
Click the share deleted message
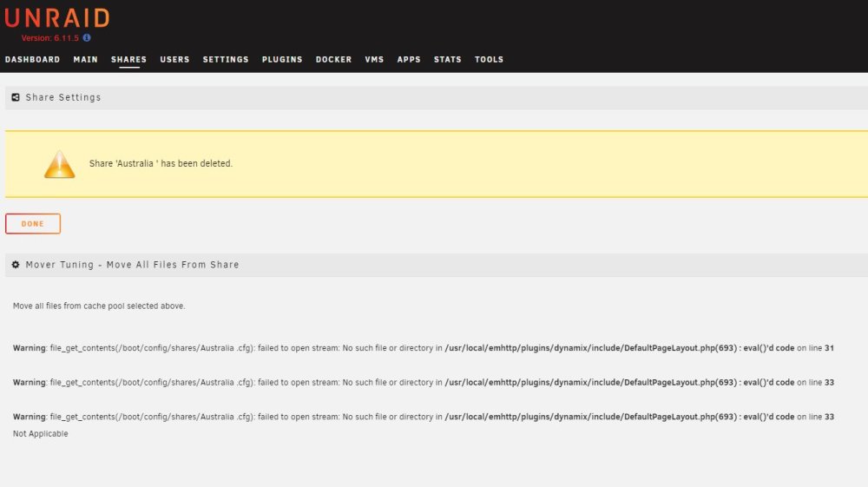(x=161, y=164)
